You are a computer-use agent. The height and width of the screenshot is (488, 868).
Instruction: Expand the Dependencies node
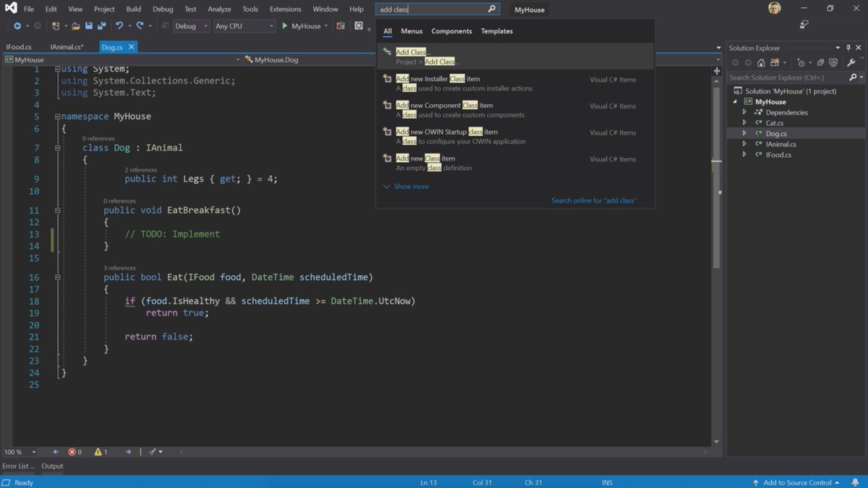coord(744,112)
